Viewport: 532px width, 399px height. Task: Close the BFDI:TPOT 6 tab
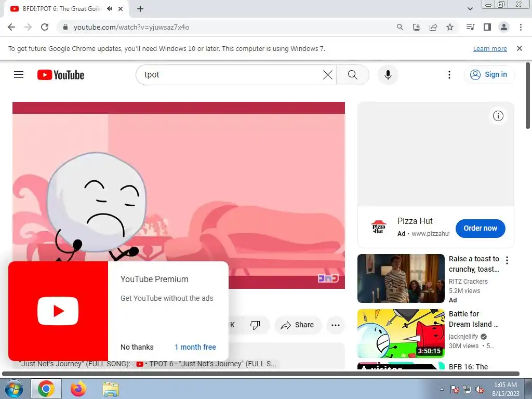click(121, 9)
